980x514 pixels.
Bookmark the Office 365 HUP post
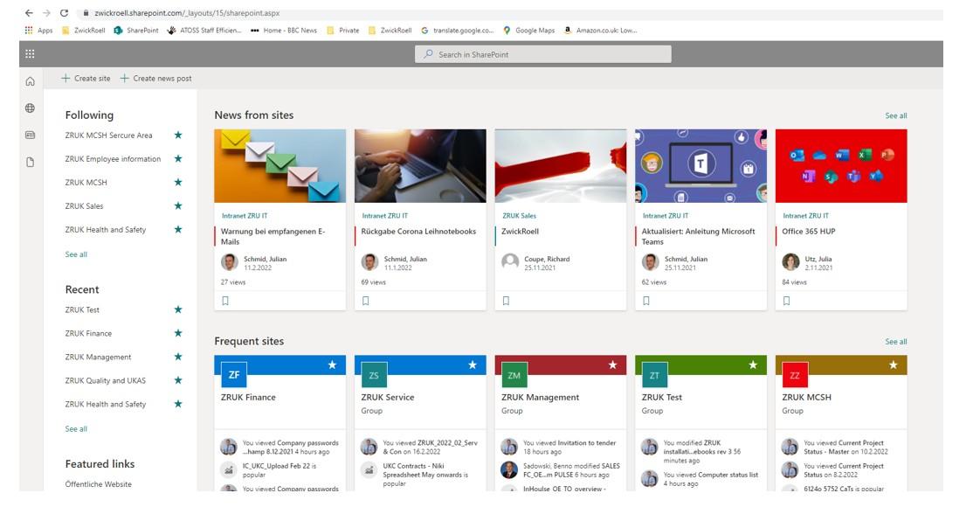coord(787,301)
